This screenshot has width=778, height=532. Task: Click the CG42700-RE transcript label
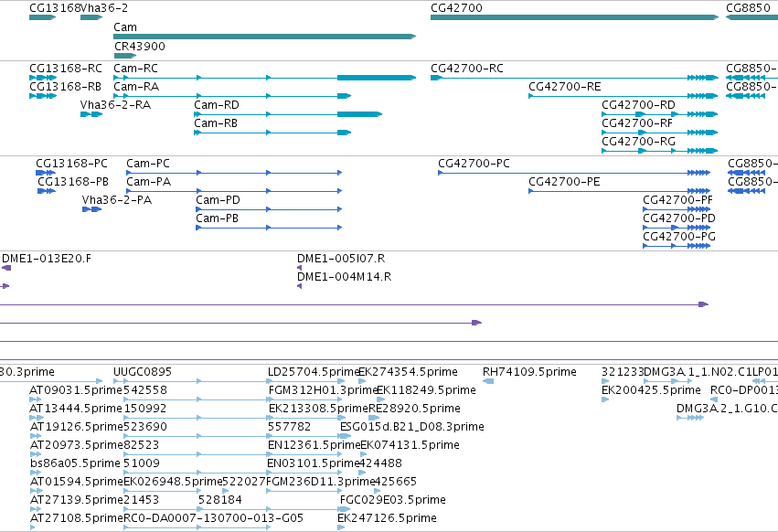[565, 87]
